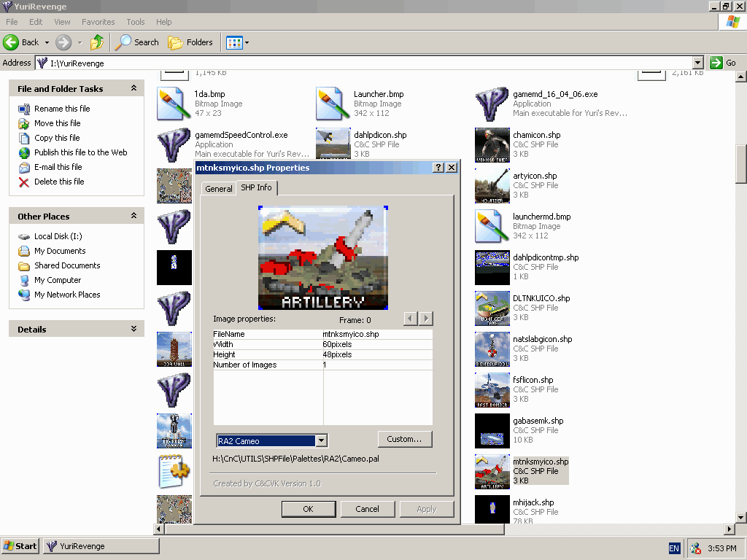This screenshot has height=560, width=747.
Task: Open the Tools menu
Action: (135, 22)
